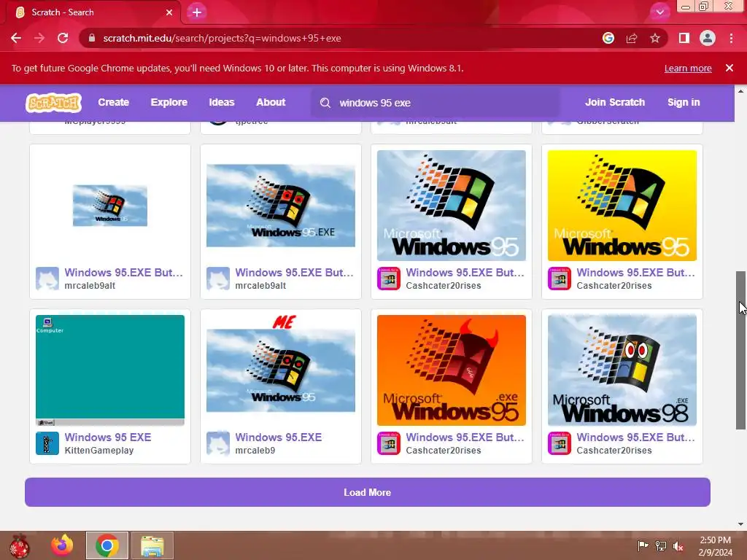747x560 pixels.
Task: Click KittenGameplay's user avatar icon
Action: pos(47,443)
